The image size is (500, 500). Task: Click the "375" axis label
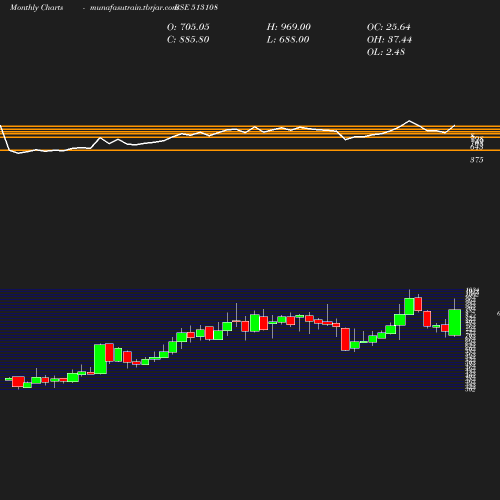pos(477,160)
